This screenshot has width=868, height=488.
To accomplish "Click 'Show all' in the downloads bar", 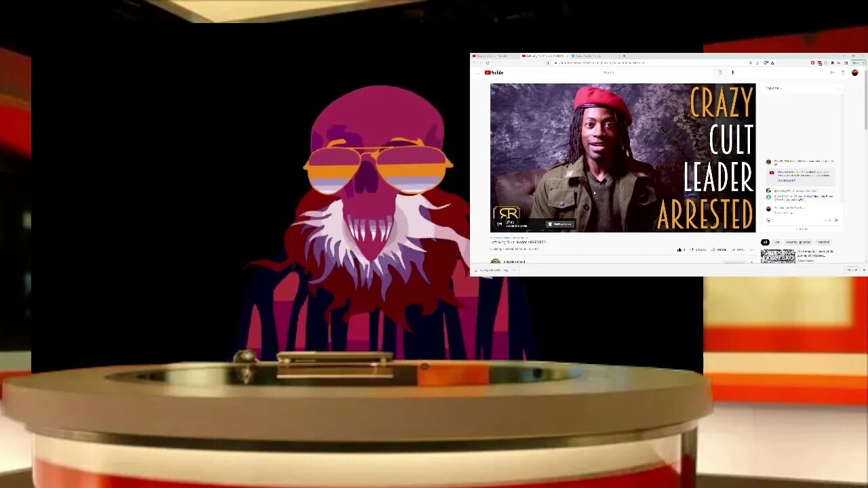I will pos(852,270).
